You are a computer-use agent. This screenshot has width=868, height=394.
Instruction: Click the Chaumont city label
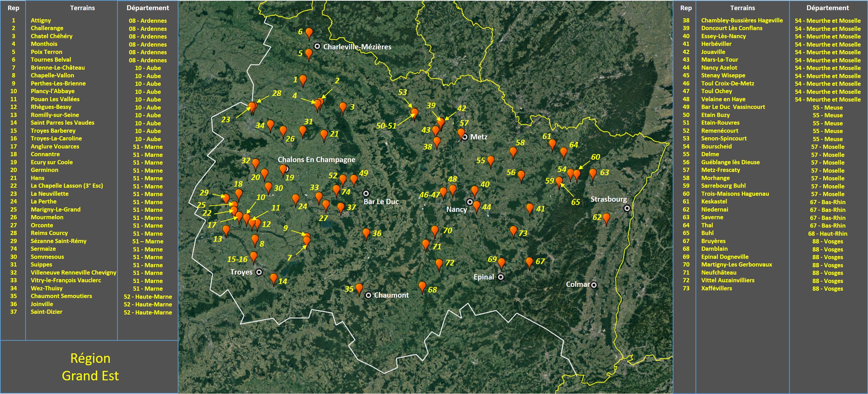(391, 295)
